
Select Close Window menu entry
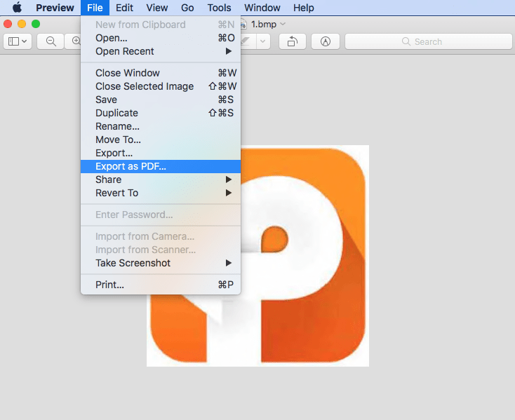[x=161, y=73]
